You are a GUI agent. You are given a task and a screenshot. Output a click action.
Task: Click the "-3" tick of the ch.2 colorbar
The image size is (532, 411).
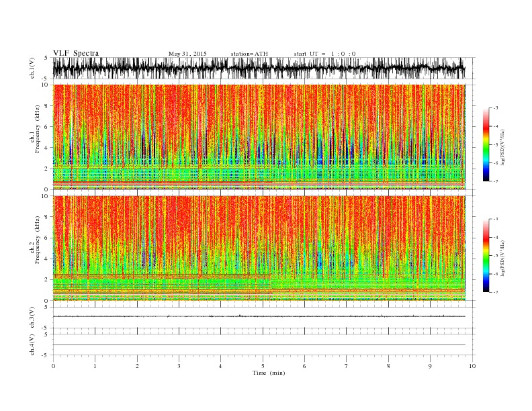pos(496,219)
